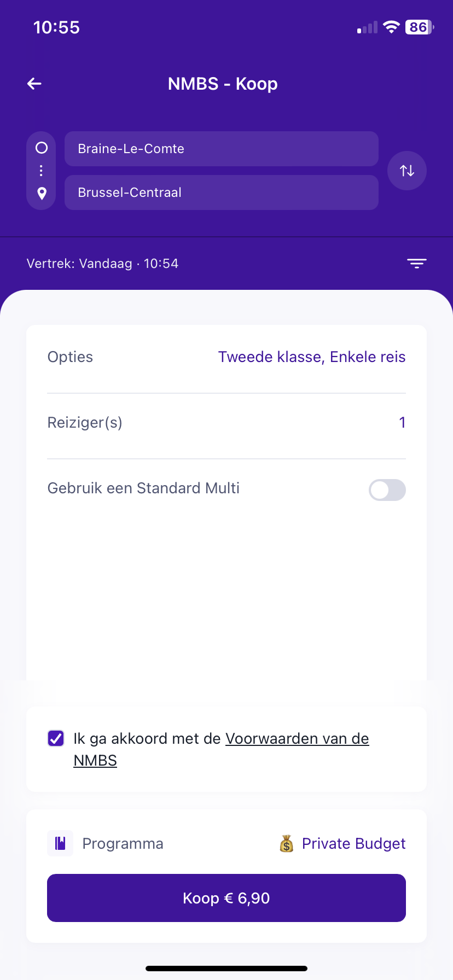
Task: Open Voorwaarden van de NMBS link
Action: 297,739
